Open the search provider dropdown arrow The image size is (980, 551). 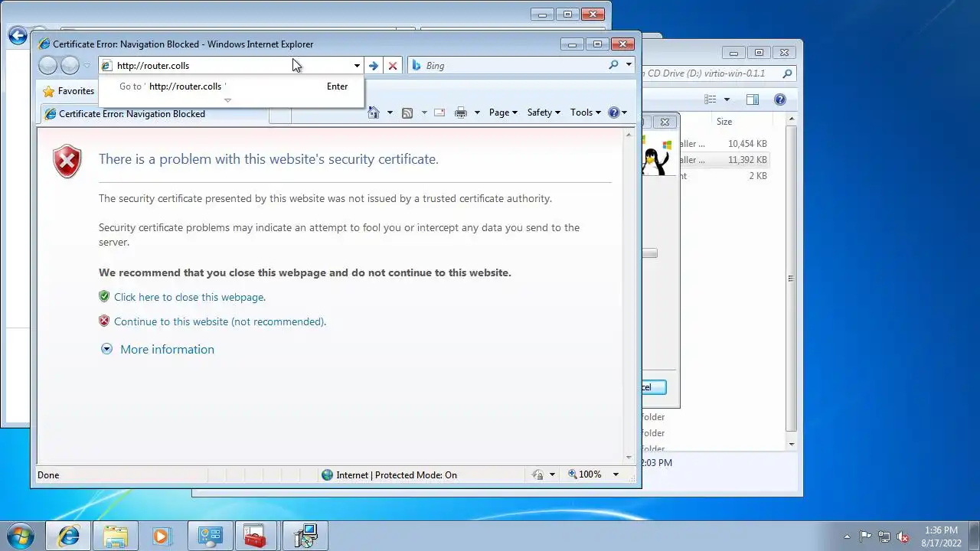629,65
